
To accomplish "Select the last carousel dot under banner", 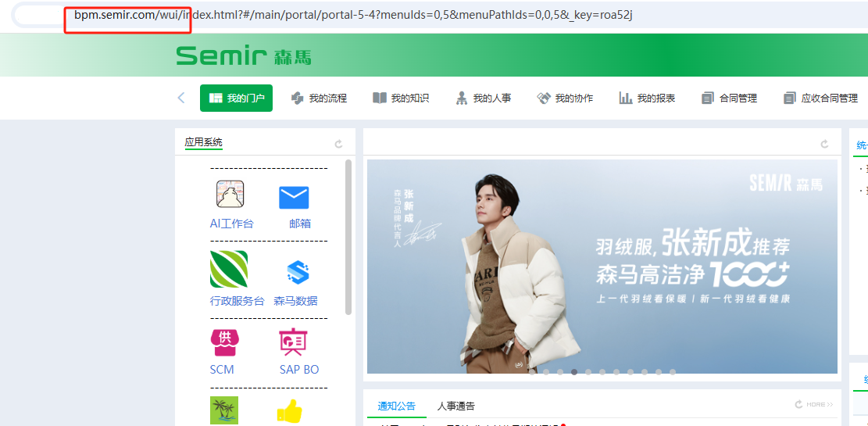I will pos(673,372).
